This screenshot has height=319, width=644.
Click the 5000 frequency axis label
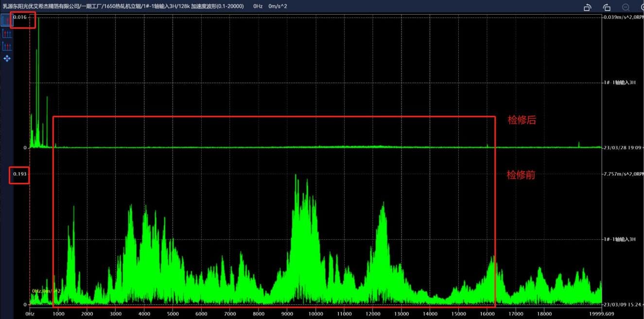tap(173, 314)
